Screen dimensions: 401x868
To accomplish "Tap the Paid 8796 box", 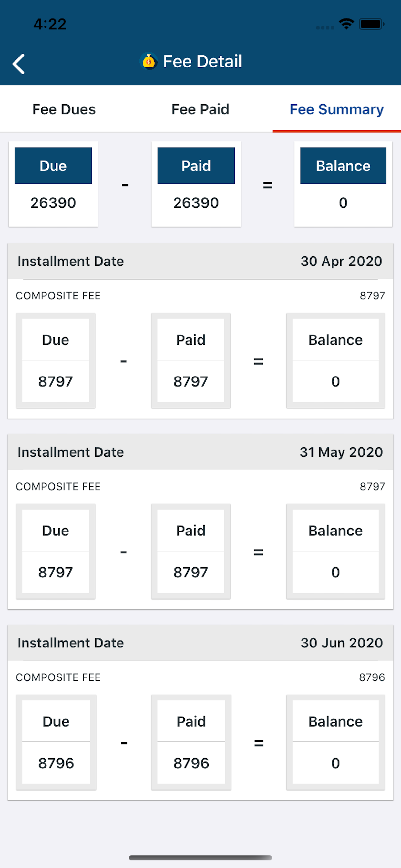I will [191, 742].
